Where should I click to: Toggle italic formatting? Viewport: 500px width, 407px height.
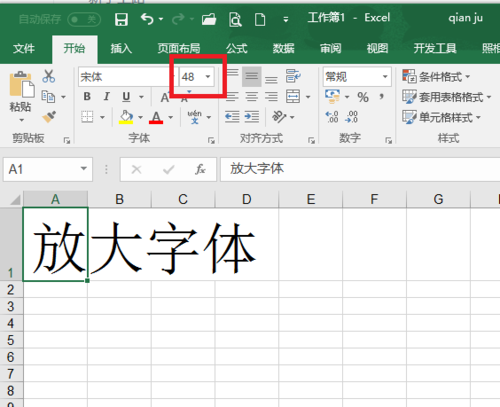click(x=107, y=97)
